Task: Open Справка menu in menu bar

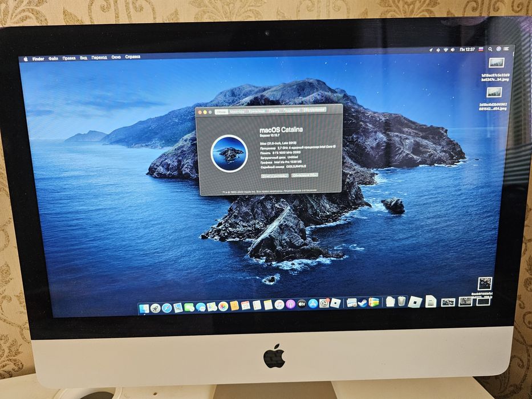Action: 133,57
